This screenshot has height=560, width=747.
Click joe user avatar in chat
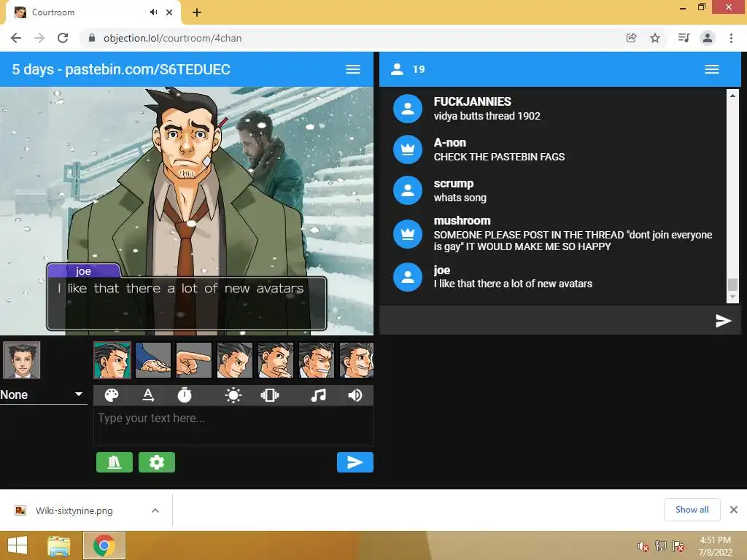[408, 277]
